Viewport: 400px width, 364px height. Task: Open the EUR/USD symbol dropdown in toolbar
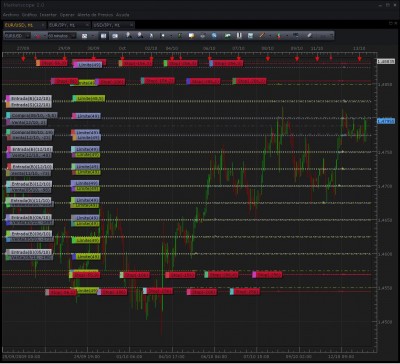point(17,36)
